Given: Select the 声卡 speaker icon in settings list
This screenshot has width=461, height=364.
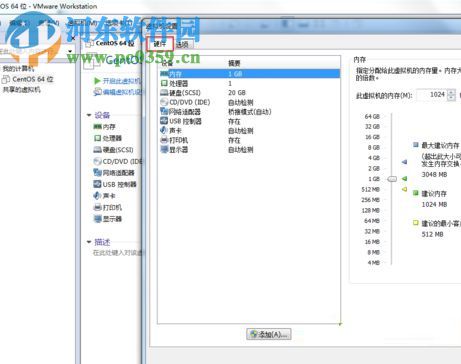Looking at the screenshot, I should pyautogui.click(x=164, y=130).
